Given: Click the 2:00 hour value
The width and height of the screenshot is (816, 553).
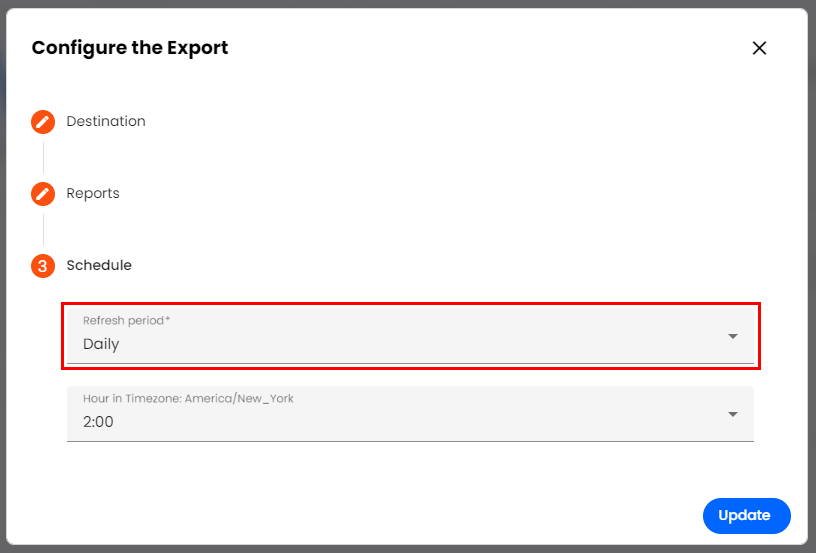Looking at the screenshot, I should [98, 422].
